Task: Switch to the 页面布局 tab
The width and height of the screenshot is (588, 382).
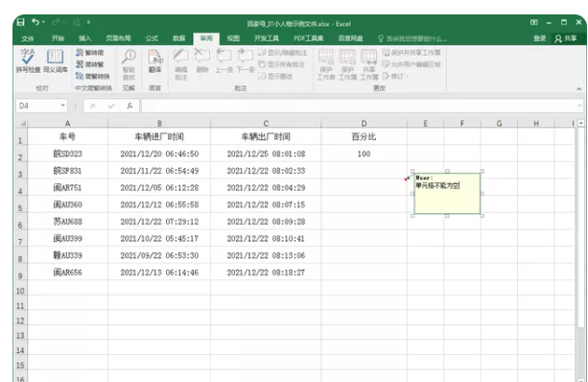Action: tap(118, 38)
